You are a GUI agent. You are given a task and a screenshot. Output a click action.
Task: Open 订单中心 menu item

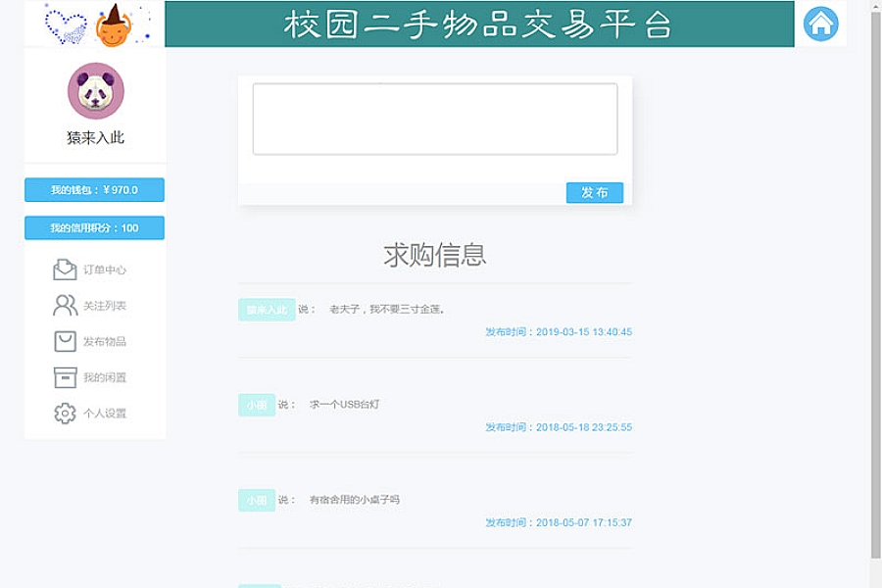click(105, 269)
